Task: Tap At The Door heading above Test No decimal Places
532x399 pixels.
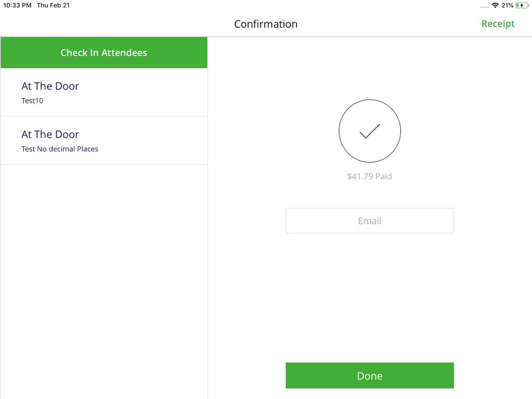Action: (x=50, y=135)
